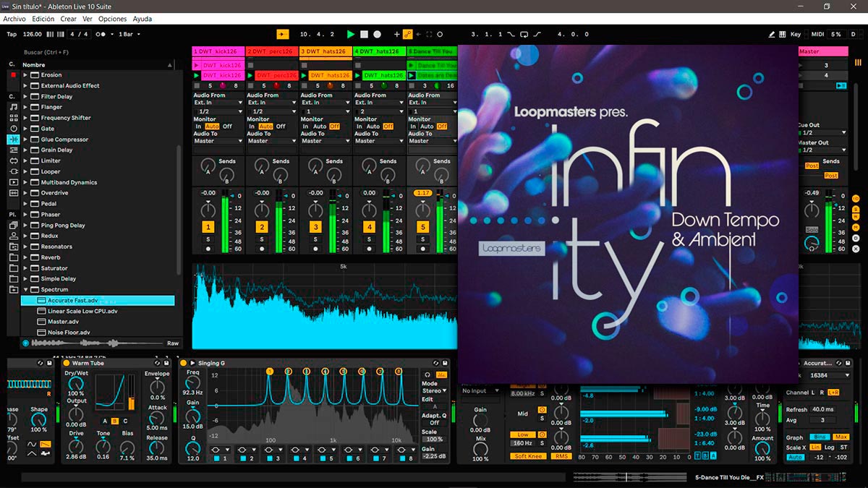Toggle track 1 activator button
Image resolution: width=868 pixels, height=488 pixels.
point(208,227)
